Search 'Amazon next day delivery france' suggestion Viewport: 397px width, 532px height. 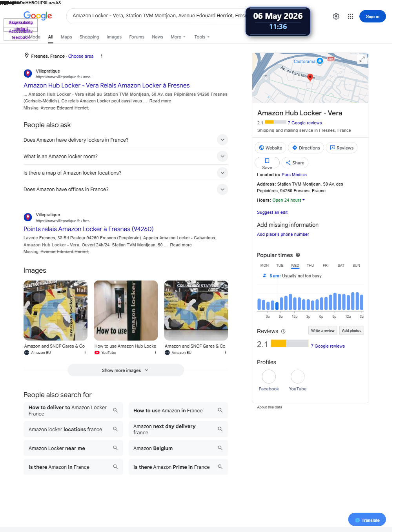tap(178, 429)
